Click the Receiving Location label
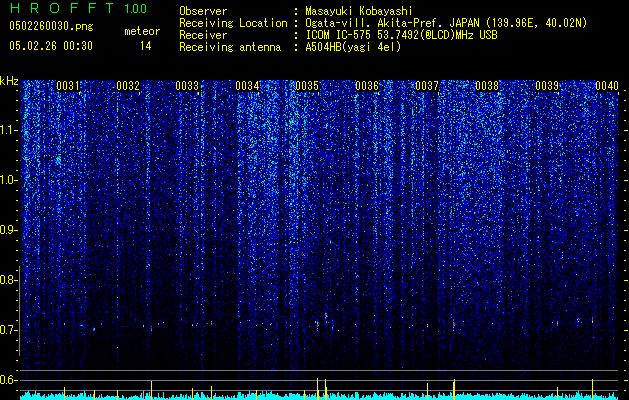 (x=233, y=23)
